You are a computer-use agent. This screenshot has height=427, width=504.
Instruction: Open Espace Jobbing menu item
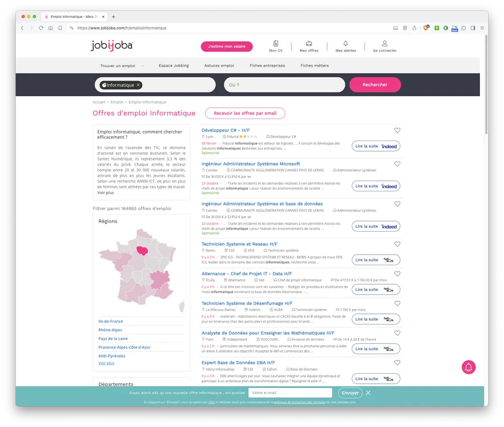click(x=174, y=65)
